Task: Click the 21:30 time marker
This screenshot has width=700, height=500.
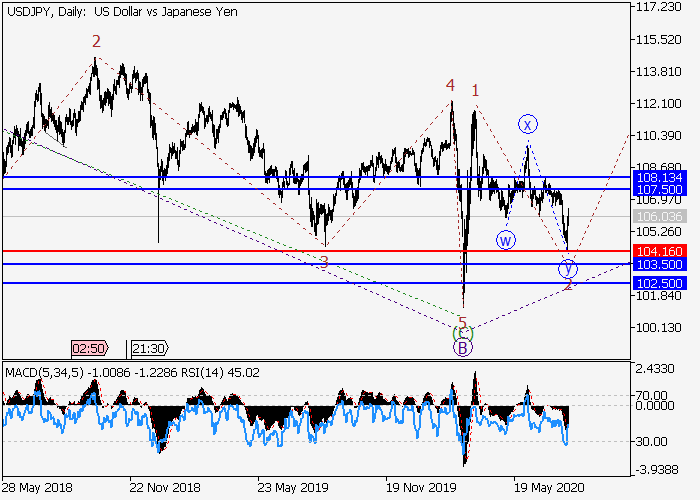Action: 148,348
